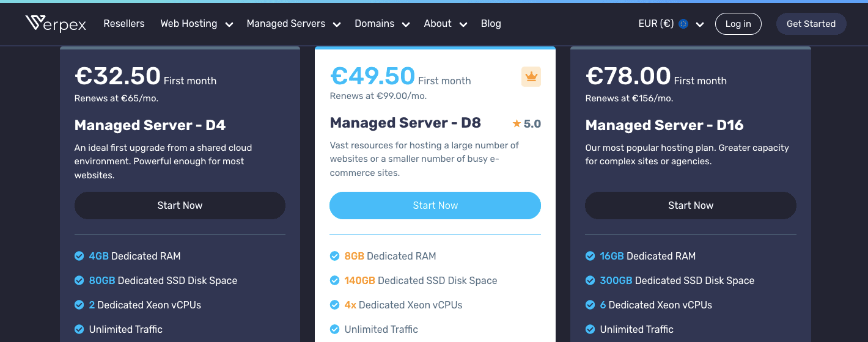Viewport: 868px width, 342px height.
Task: Click checkmark icon beside 2 Dedicated Xeon vCPUs
Action: [x=79, y=305]
